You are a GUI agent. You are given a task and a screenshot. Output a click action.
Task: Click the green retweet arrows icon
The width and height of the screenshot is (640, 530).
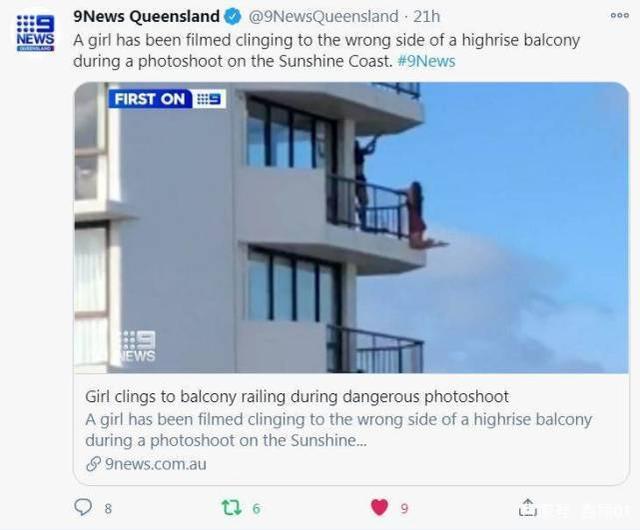coord(231,508)
